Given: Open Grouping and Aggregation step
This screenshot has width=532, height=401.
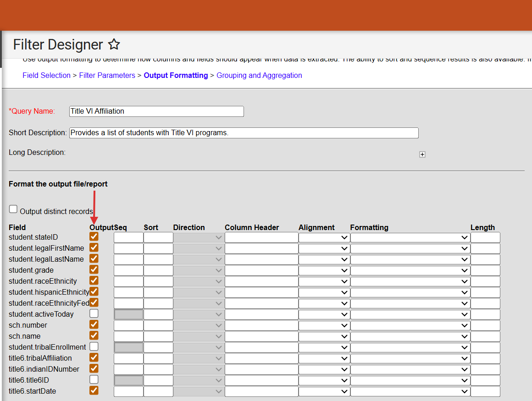Looking at the screenshot, I should [x=259, y=75].
